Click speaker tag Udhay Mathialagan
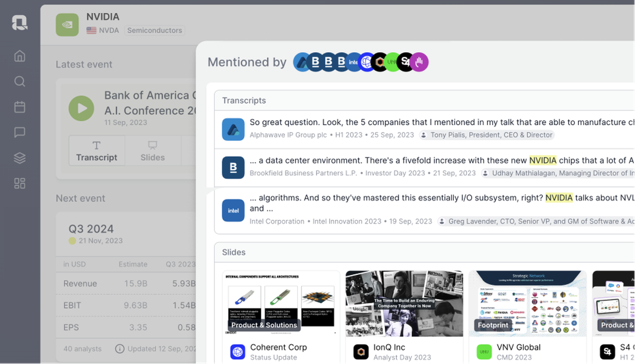 pos(558,173)
